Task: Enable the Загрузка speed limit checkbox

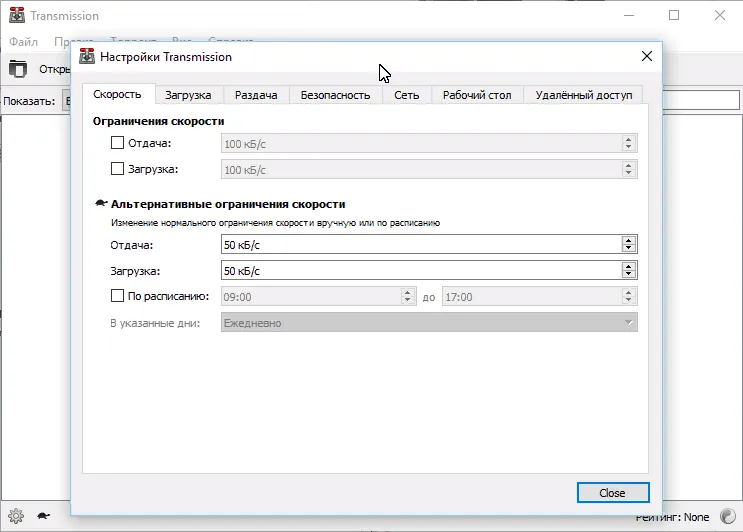Action: [x=117, y=169]
